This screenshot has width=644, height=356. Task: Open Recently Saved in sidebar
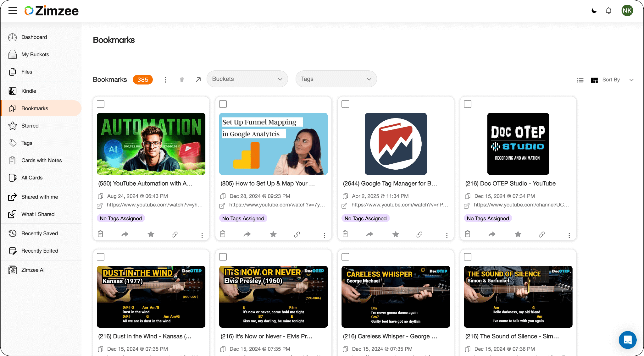[41, 233]
